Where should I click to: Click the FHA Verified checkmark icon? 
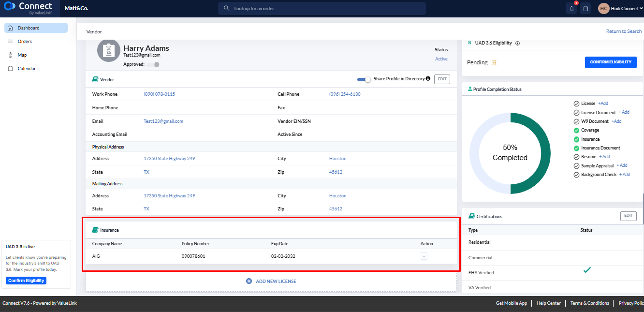pos(587,270)
